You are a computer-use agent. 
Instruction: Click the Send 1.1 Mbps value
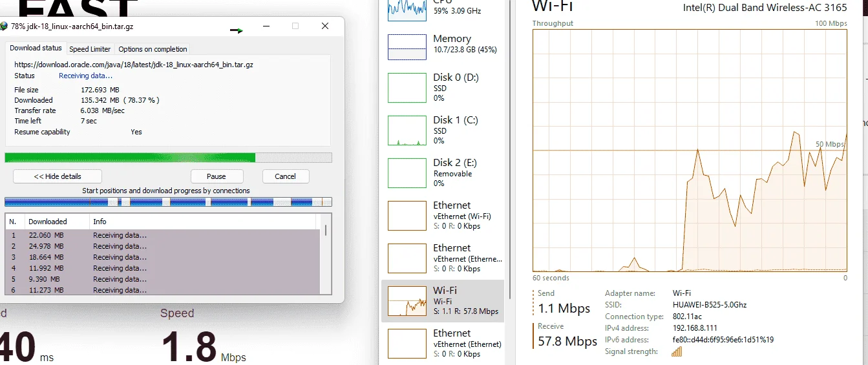[564, 309]
